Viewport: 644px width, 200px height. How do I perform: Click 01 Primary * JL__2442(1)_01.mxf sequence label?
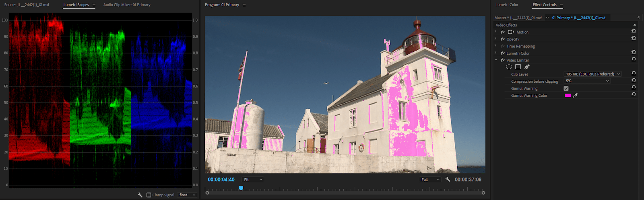pyautogui.click(x=578, y=18)
